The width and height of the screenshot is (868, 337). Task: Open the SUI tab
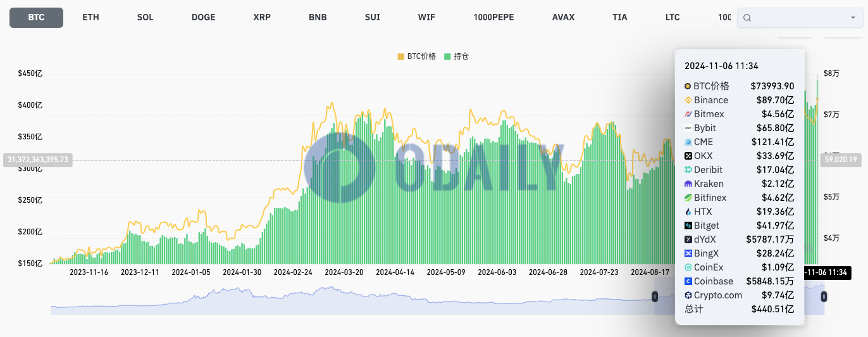373,18
